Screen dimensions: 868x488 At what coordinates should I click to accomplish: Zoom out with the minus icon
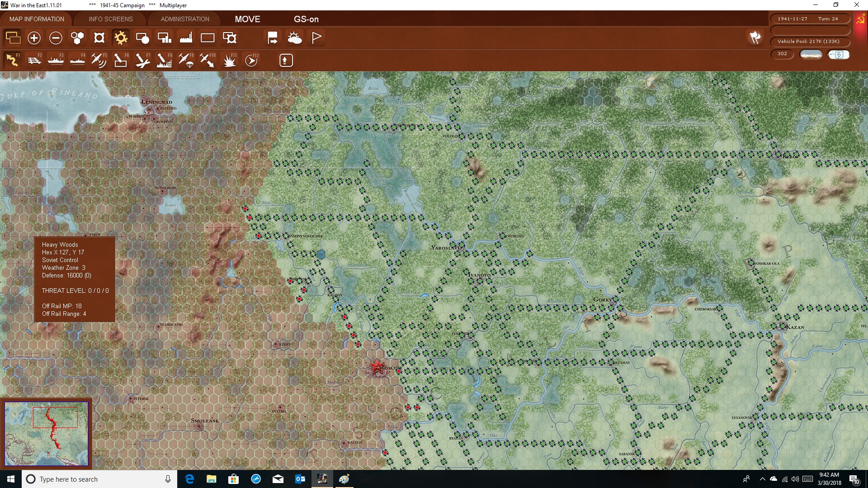click(56, 38)
